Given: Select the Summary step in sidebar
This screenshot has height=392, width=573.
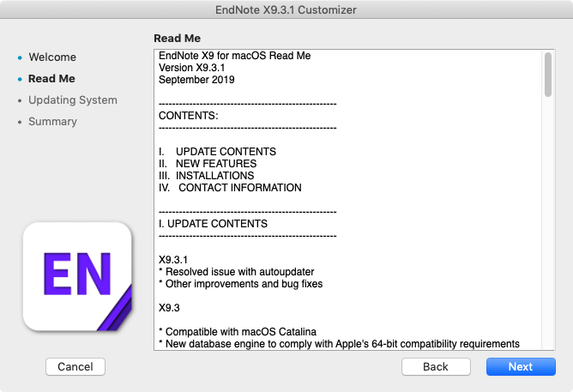Looking at the screenshot, I should click(52, 121).
